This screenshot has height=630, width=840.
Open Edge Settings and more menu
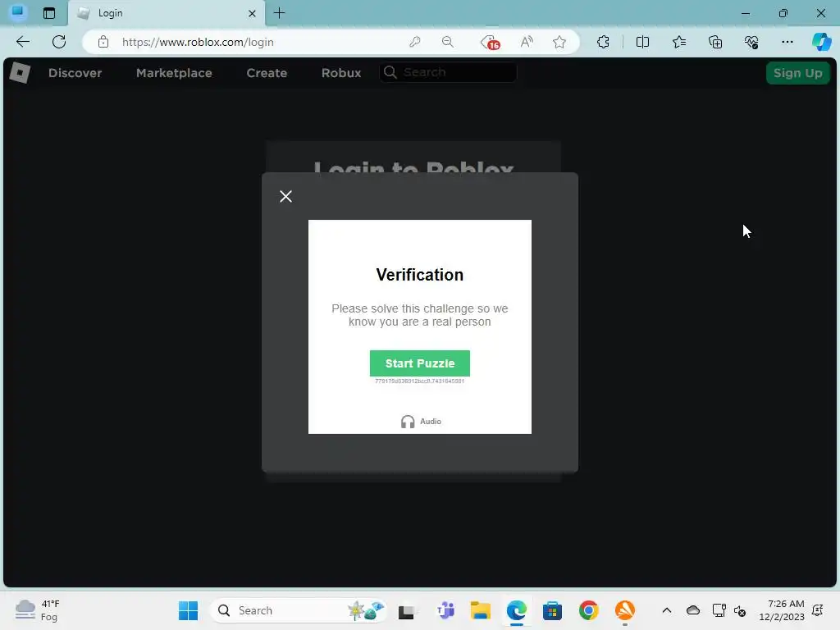pyautogui.click(x=787, y=42)
